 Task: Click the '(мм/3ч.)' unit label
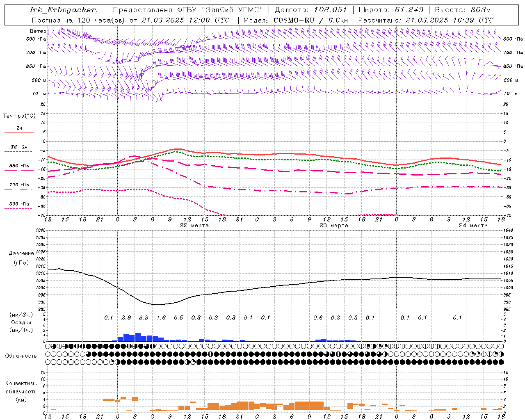click(21, 315)
